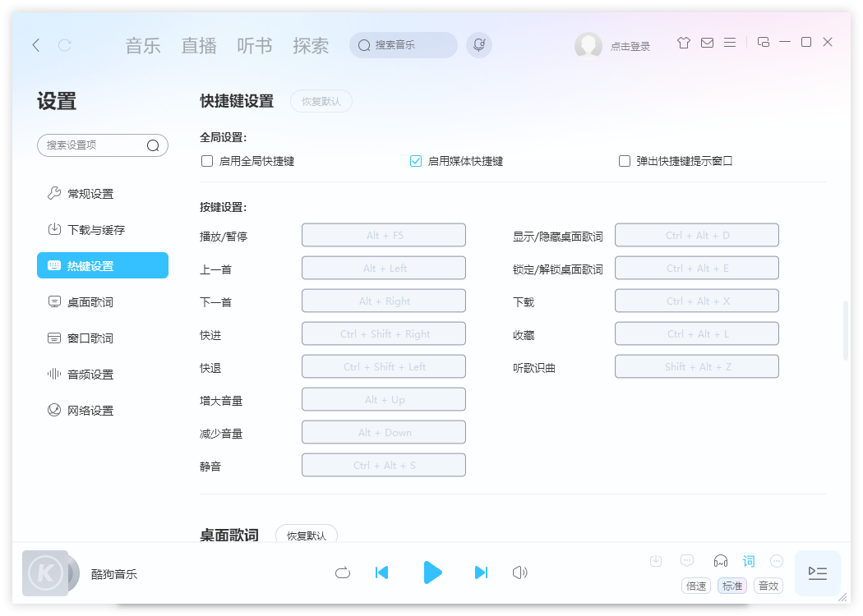
Task: Open the download manager icon
Action: [x=656, y=560]
